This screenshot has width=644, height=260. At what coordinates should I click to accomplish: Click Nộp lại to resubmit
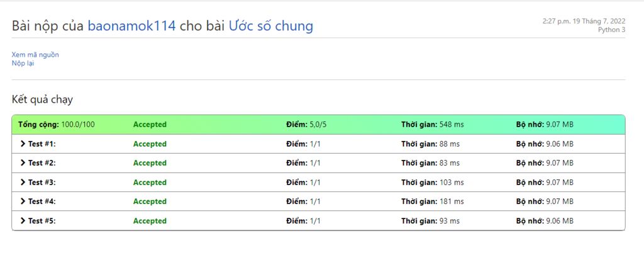click(x=23, y=63)
